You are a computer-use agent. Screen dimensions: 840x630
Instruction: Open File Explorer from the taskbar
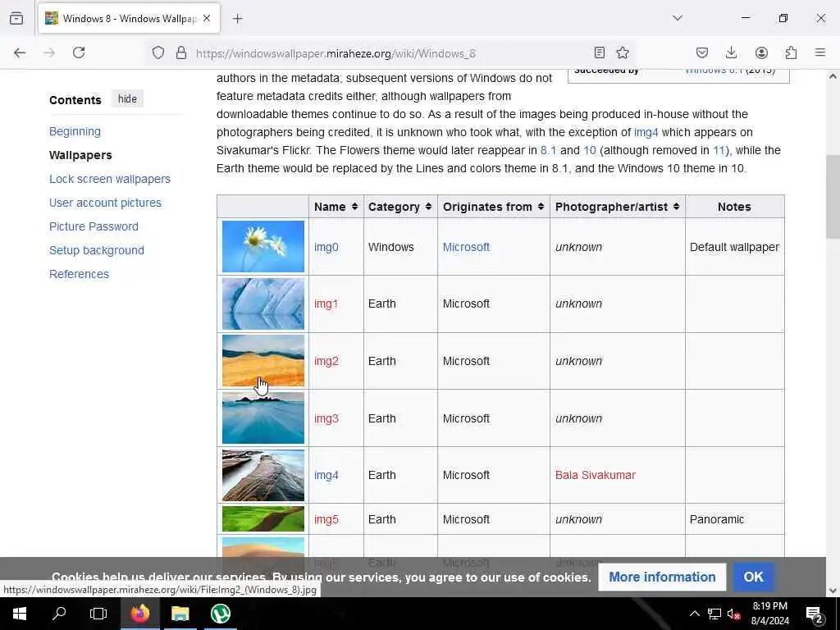tap(180, 614)
